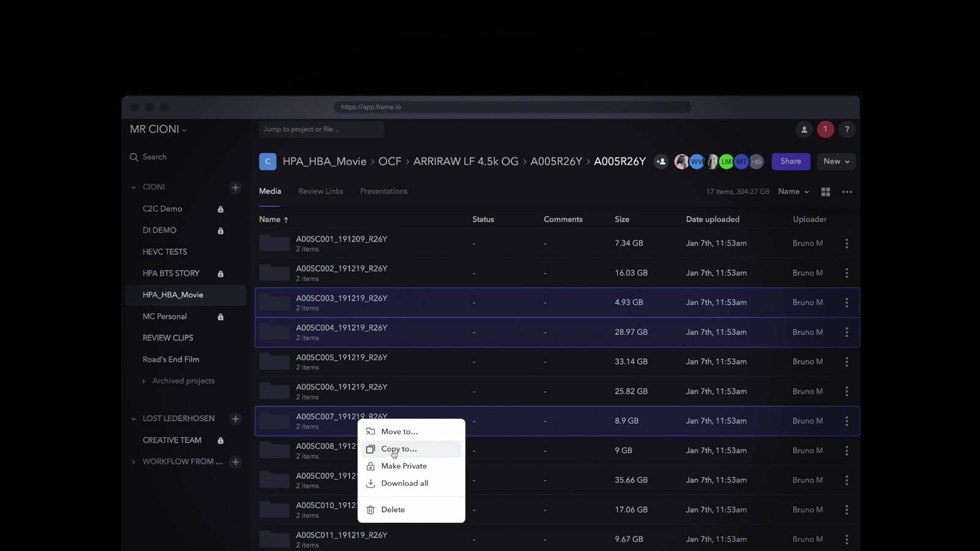The height and width of the screenshot is (551, 980).
Task: Click the Uploader column header
Action: click(x=810, y=219)
